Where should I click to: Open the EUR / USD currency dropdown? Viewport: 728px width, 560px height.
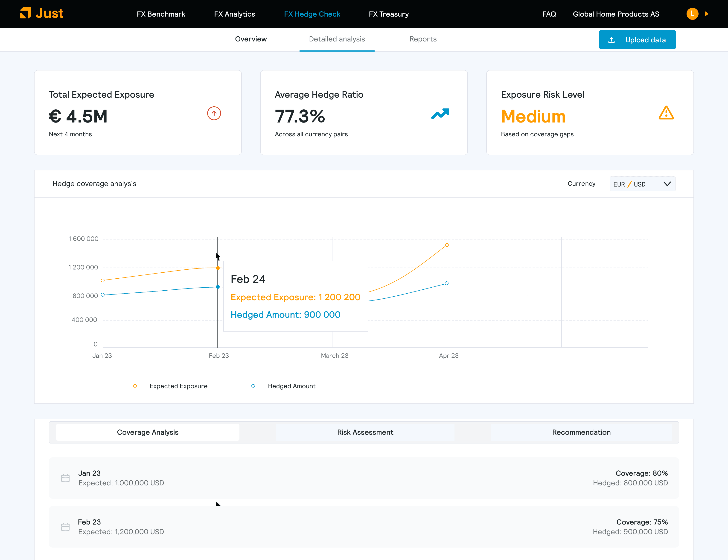point(642,184)
